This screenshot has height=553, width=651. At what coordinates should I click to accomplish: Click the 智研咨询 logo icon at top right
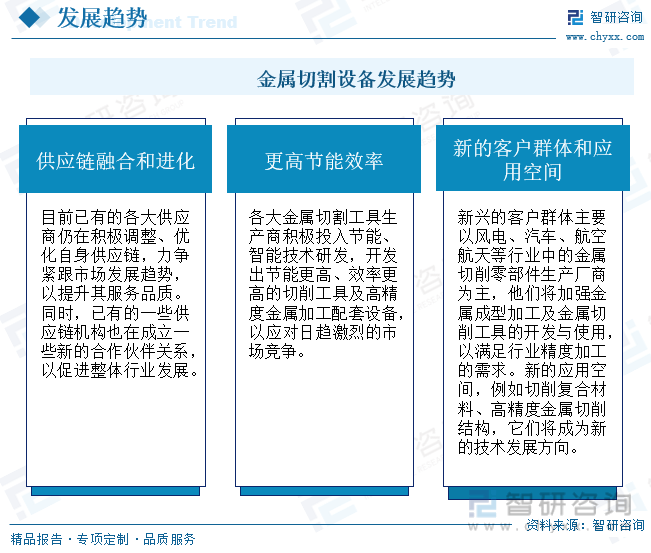pos(575,17)
